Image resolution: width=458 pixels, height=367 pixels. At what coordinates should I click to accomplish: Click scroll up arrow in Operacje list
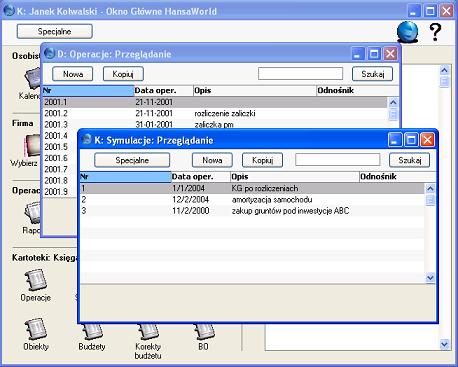[x=393, y=102]
